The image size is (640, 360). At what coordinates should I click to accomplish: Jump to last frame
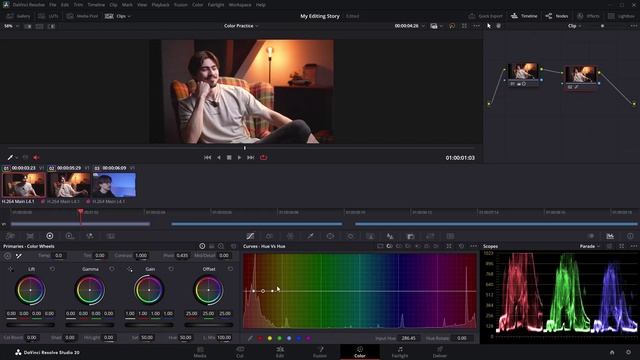[x=251, y=158]
